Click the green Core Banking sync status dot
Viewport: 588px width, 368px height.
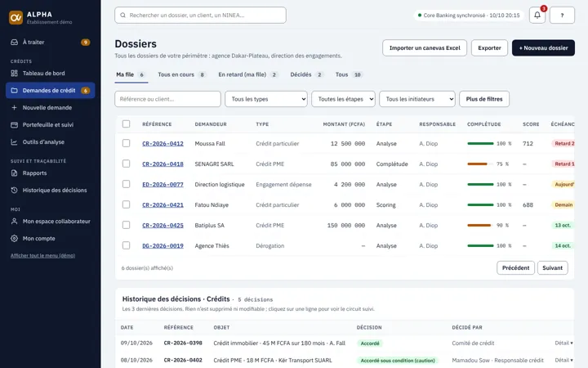click(420, 16)
